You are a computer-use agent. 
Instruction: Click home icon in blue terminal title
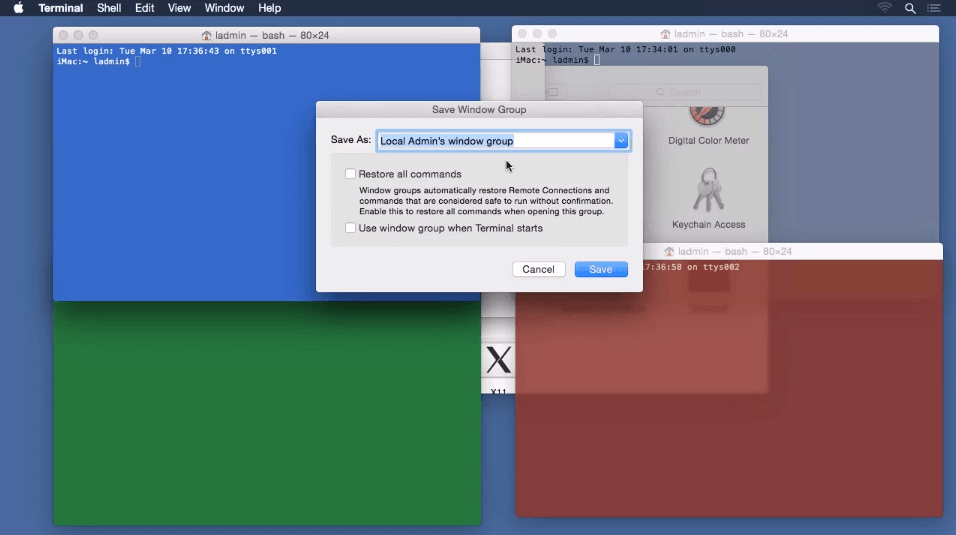(x=206, y=35)
